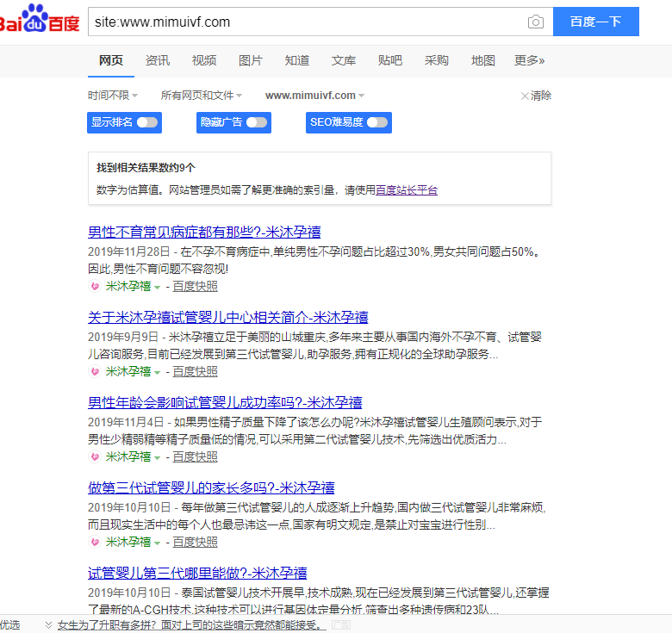The width and height of the screenshot is (672, 633).
Task: Click 米沐孕禧 source name under first result
Action: (x=128, y=286)
